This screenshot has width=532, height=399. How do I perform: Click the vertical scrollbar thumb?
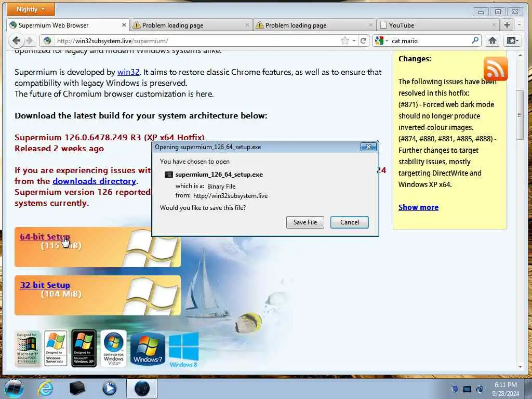point(520,115)
